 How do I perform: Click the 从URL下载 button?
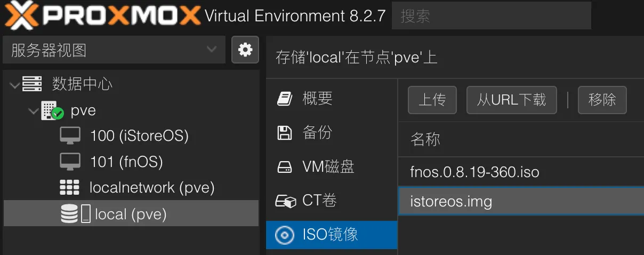point(512,100)
